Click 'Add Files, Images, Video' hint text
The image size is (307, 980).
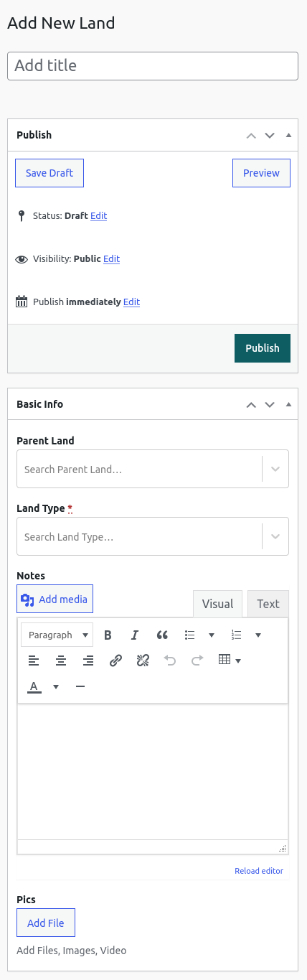[71, 951]
